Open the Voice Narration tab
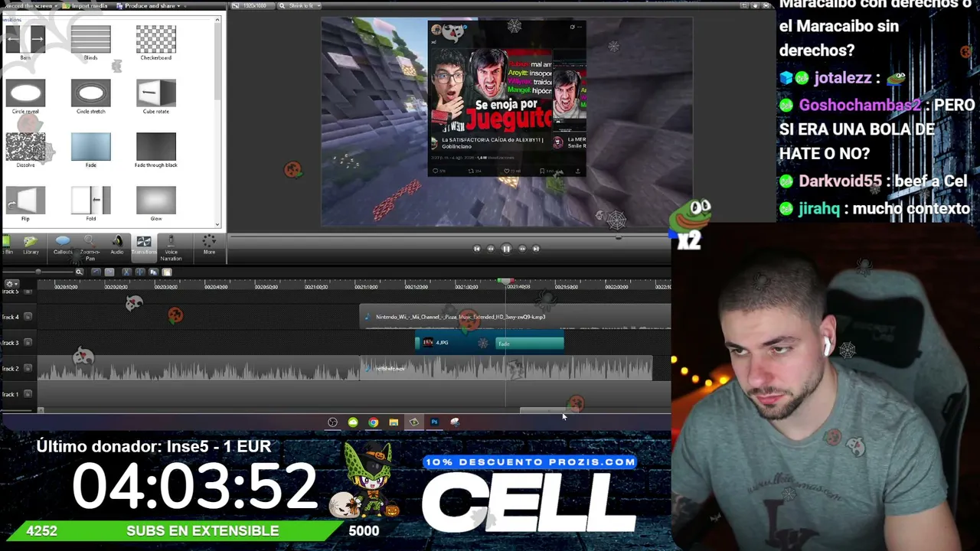The width and height of the screenshot is (980, 551). [x=171, y=248]
